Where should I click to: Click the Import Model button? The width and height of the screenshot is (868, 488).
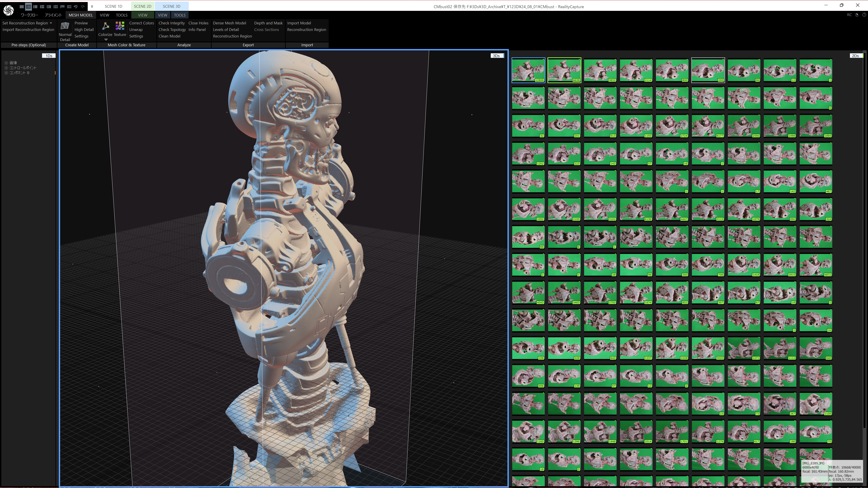(299, 23)
